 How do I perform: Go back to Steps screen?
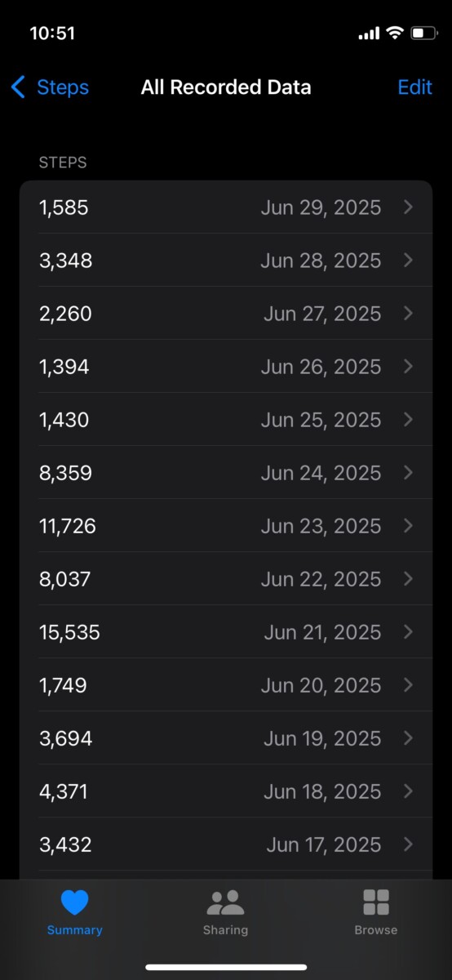click(x=50, y=87)
